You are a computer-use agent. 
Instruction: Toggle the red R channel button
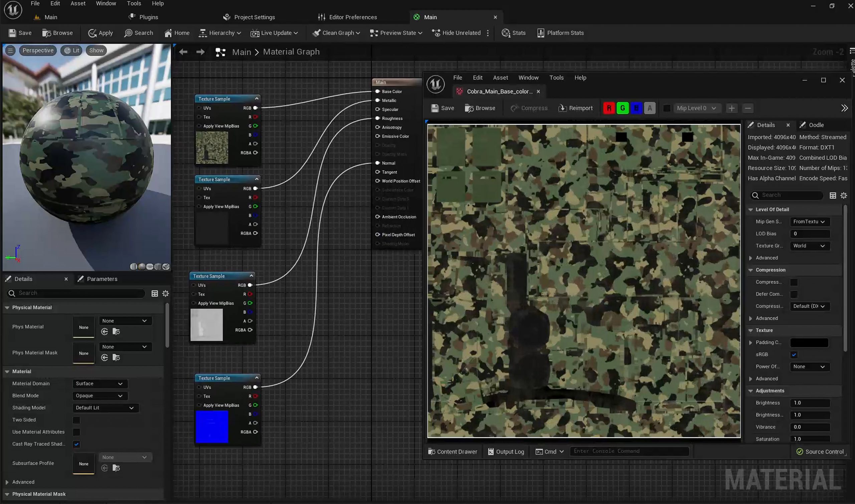(609, 108)
